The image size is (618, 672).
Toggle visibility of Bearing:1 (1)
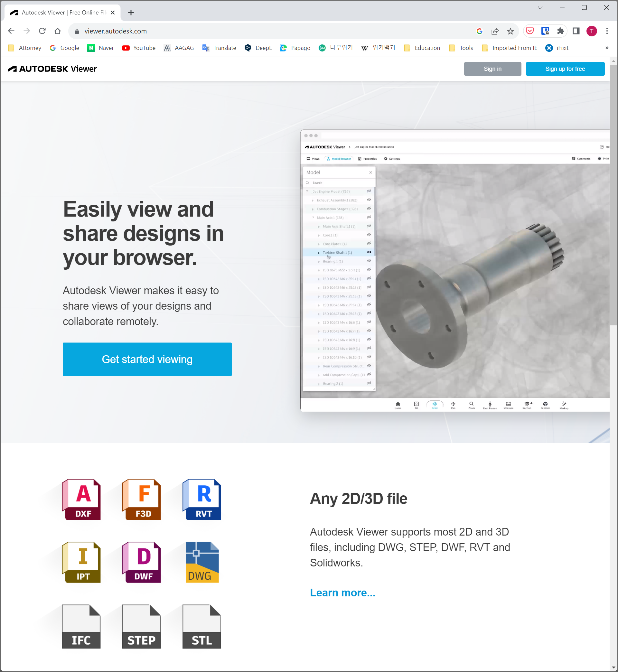point(369,261)
